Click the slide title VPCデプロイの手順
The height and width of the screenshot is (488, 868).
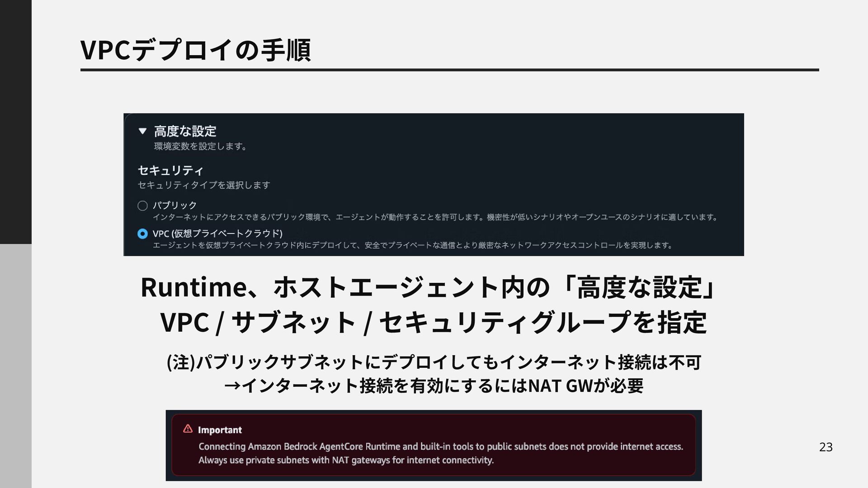click(195, 50)
